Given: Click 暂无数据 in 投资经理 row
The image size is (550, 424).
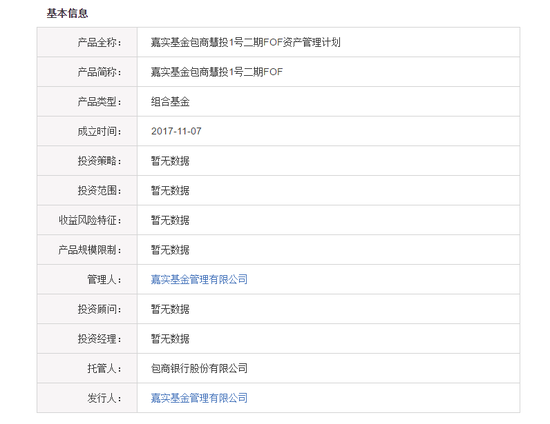Looking at the screenshot, I should tap(170, 339).
